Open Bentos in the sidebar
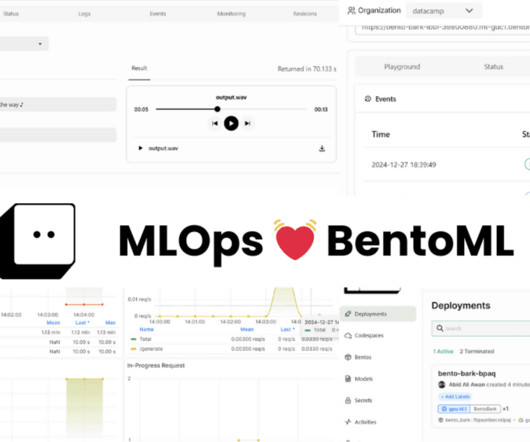This screenshot has height=442, width=530. click(x=358, y=357)
